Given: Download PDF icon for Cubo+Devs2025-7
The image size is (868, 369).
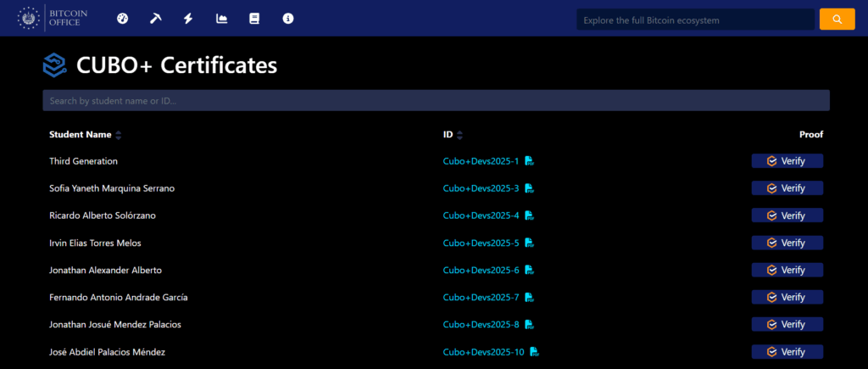Looking at the screenshot, I should 529,298.
